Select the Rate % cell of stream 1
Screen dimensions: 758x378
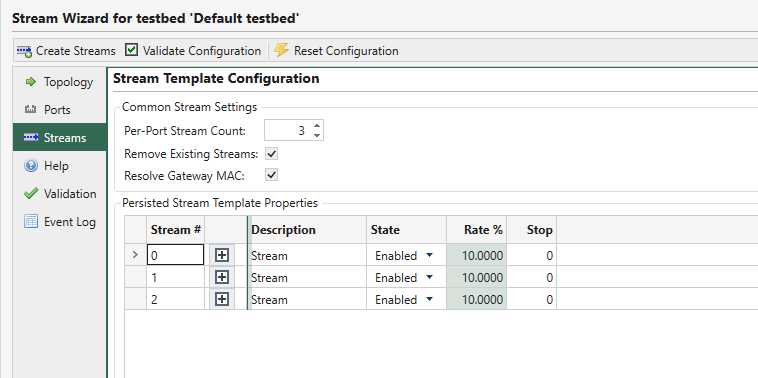tap(476, 277)
